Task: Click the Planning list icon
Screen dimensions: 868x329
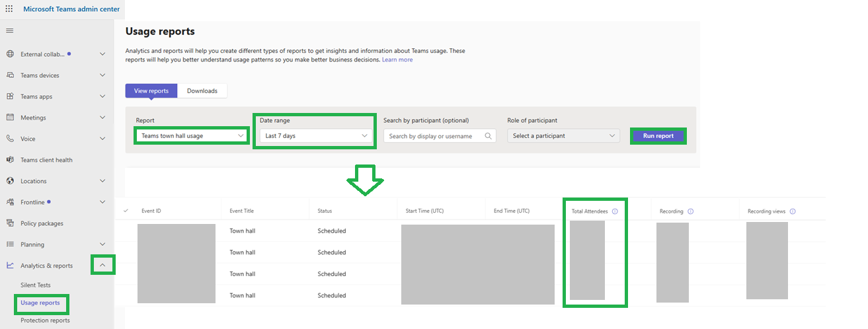Action: (x=10, y=244)
